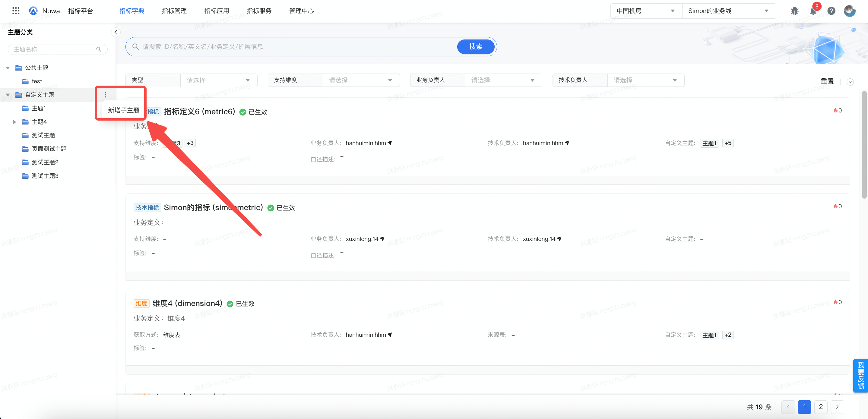Switch to 指标服务 tab
The width and height of the screenshot is (868, 419).
coord(259,11)
